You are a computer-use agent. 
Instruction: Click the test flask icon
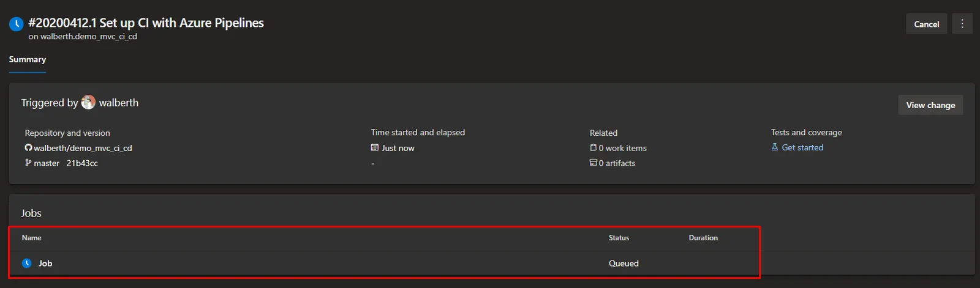[775, 147]
